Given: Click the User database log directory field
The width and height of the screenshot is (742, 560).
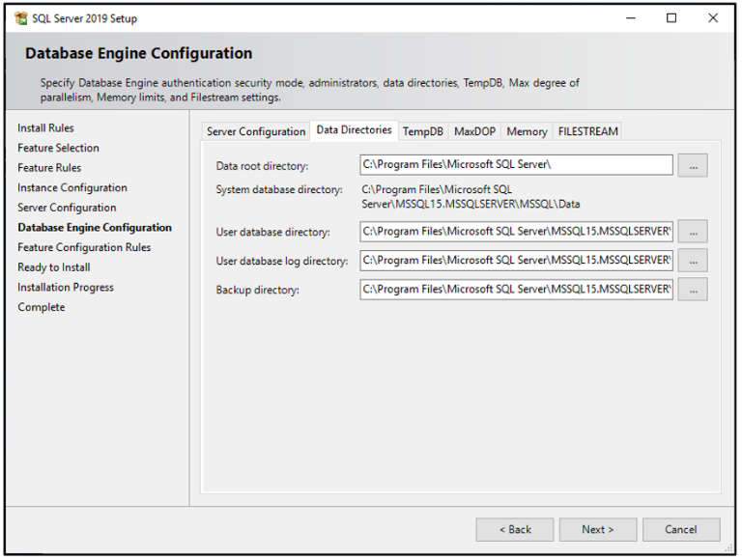Looking at the screenshot, I should (x=516, y=261).
